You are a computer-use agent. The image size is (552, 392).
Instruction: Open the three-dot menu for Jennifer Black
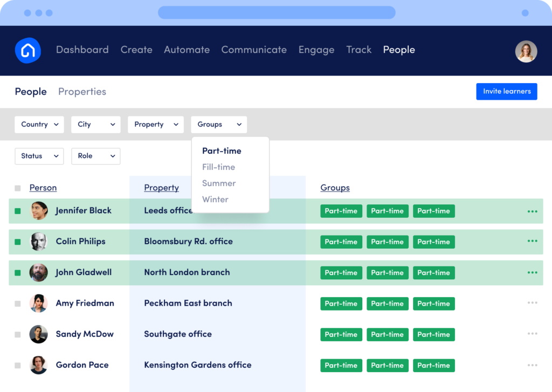532,211
